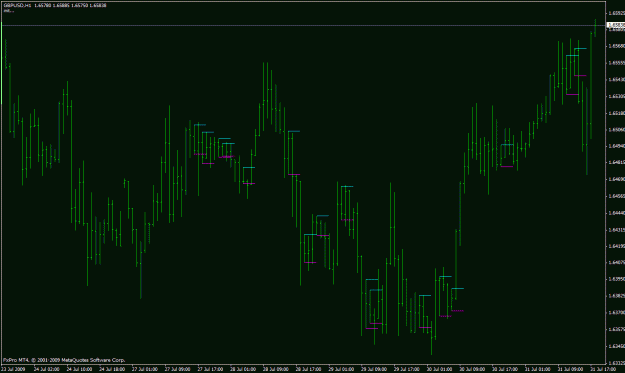
Task: Click the 1.6506 price axis label
Action: click(617, 130)
